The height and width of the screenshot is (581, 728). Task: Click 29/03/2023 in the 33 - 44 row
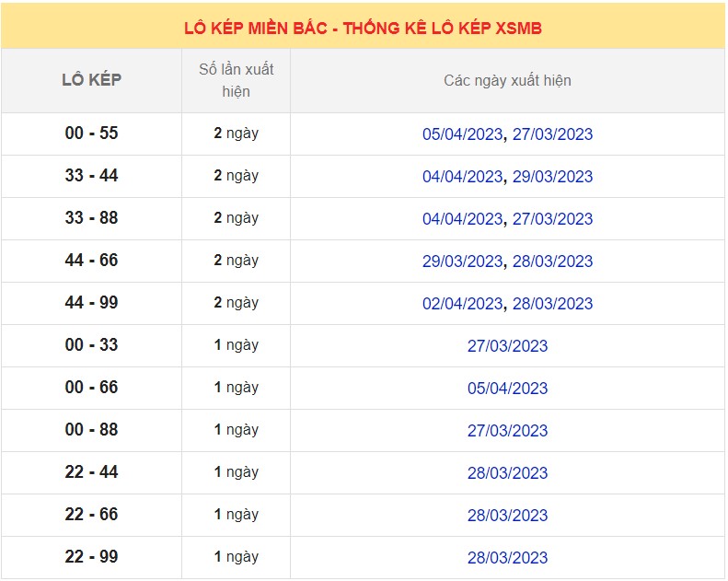tap(552, 177)
